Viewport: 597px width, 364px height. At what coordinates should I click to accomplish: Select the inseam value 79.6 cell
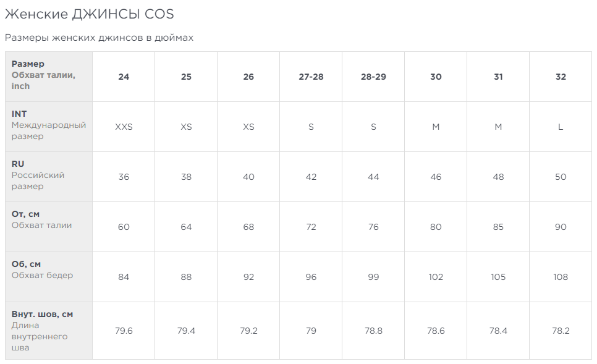124,331
